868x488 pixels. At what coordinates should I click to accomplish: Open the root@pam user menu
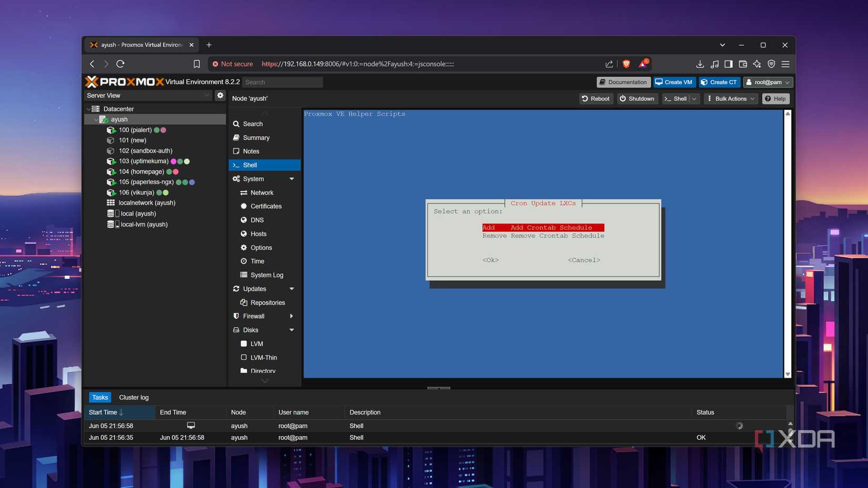pos(768,82)
